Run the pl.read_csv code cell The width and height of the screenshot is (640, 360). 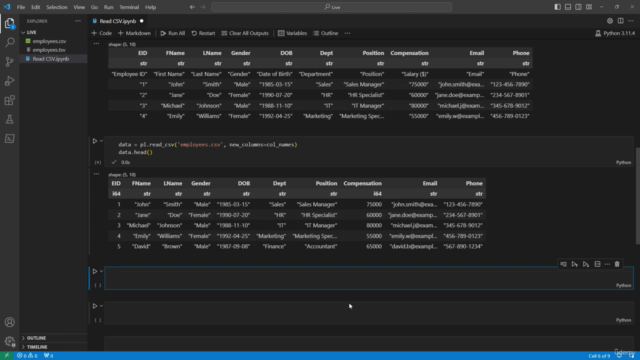pyautogui.click(x=95, y=141)
